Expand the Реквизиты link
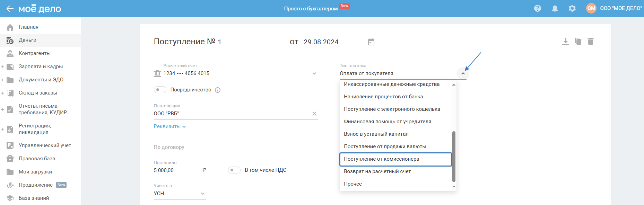The height and width of the screenshot is (205, 644). pyautogui.click(x=169, y=127)
